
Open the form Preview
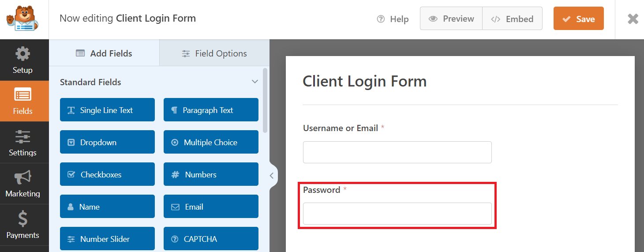[x=451, y=19]
